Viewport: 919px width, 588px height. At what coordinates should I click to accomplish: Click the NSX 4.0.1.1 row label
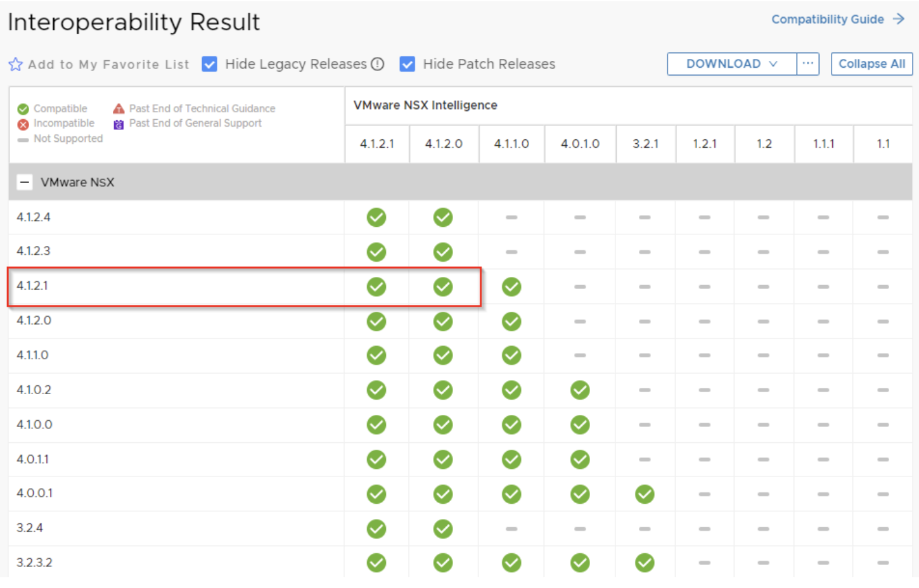tap(32, 459)
